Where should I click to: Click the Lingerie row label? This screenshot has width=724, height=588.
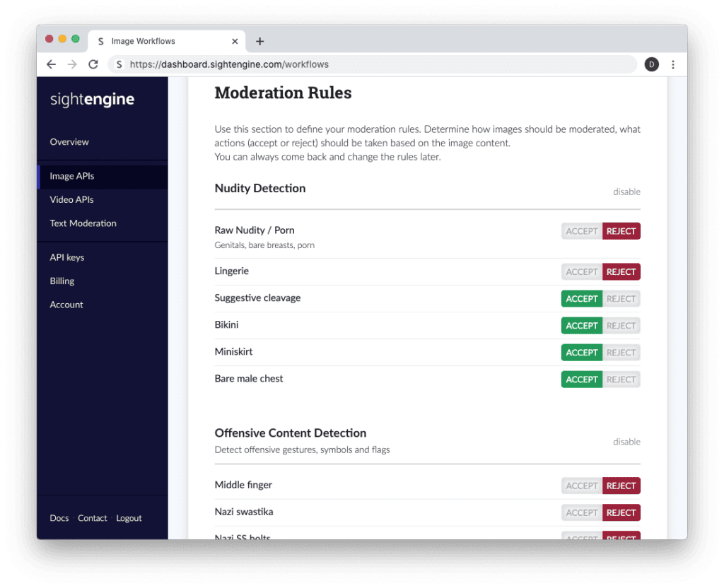tap(232, 271)
